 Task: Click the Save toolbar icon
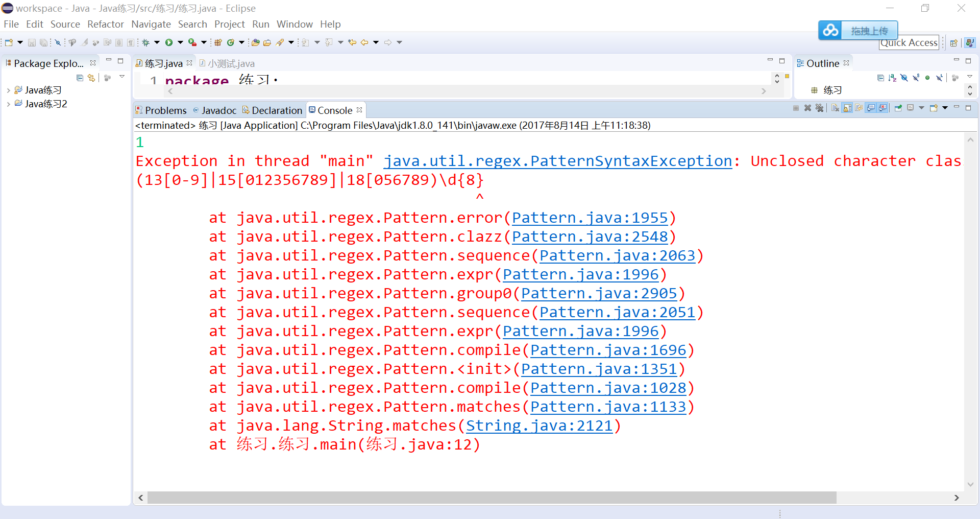pos(32,42)
